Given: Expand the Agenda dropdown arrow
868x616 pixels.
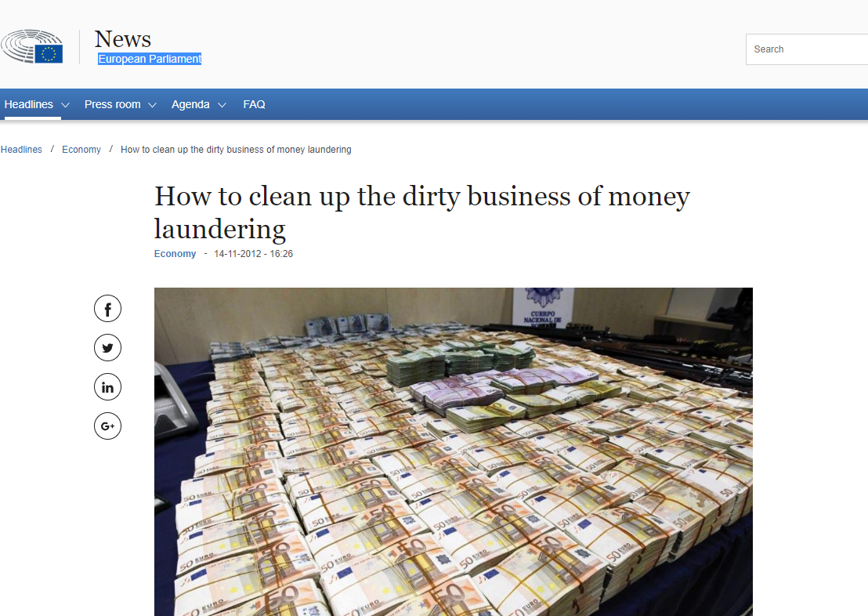Looking at the screenshot, I should 222,105.
